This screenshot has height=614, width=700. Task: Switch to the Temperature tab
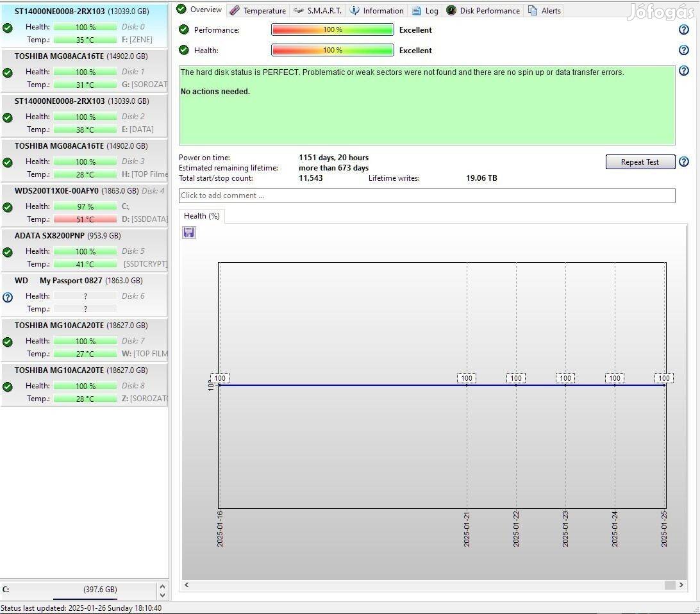point(258,10)
